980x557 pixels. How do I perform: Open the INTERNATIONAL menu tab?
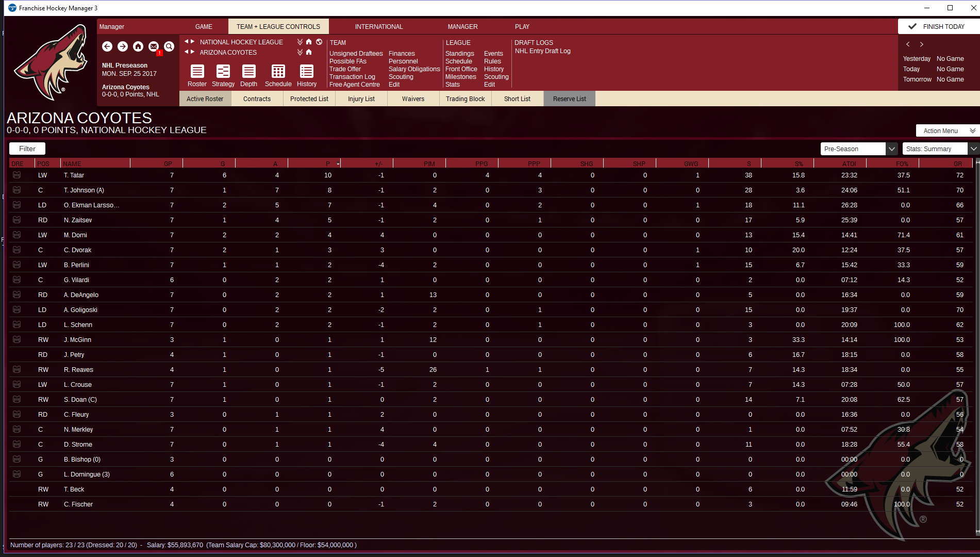coord(379,27)
